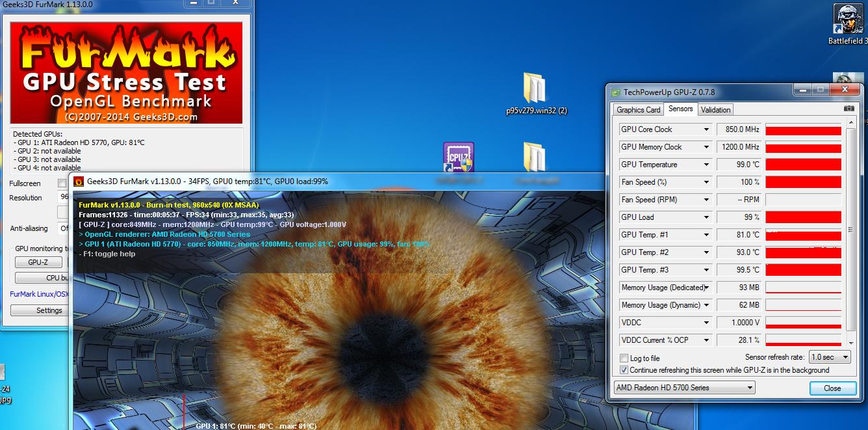Expand the GPU Temp. #2 dropdown
The image size is (868, 430).
[x=706, y=252]
